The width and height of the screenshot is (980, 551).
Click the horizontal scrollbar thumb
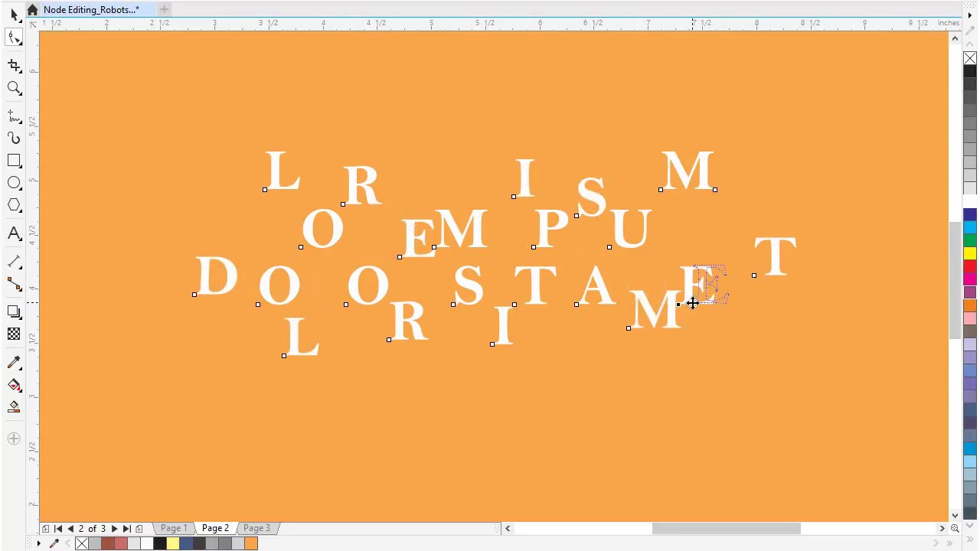pos(726,528)
